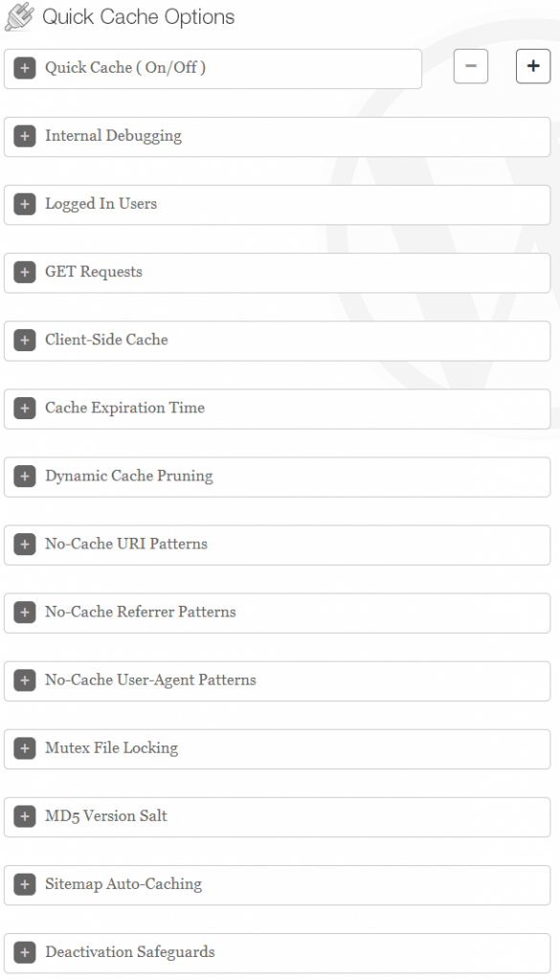
Task: Click the Quick Cache Options heading
Action: (x=139, y=16)
